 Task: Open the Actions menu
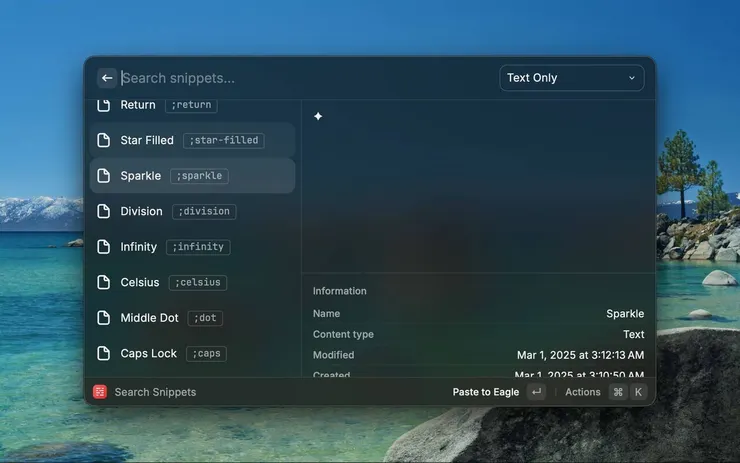click(583, 392)
